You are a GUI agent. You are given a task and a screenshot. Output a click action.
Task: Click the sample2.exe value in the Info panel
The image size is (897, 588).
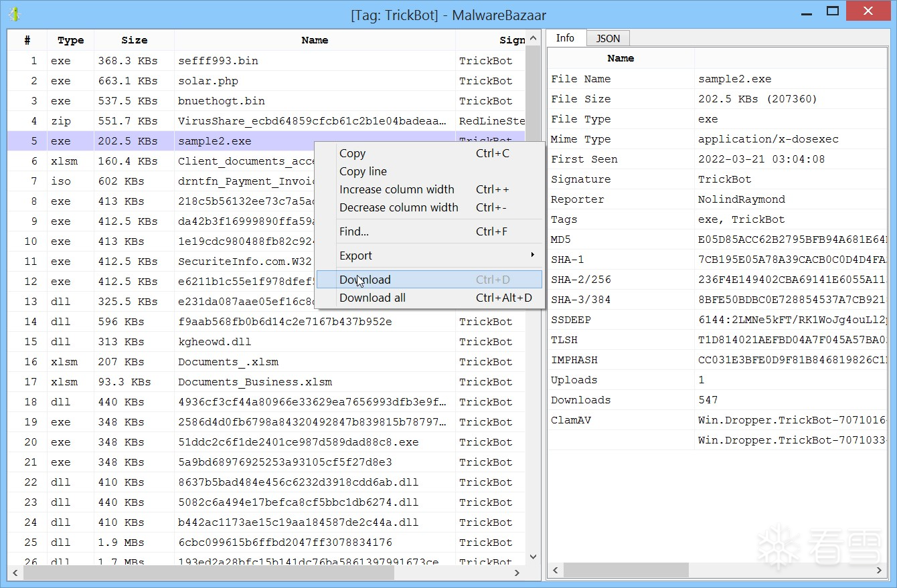(735, 79)
